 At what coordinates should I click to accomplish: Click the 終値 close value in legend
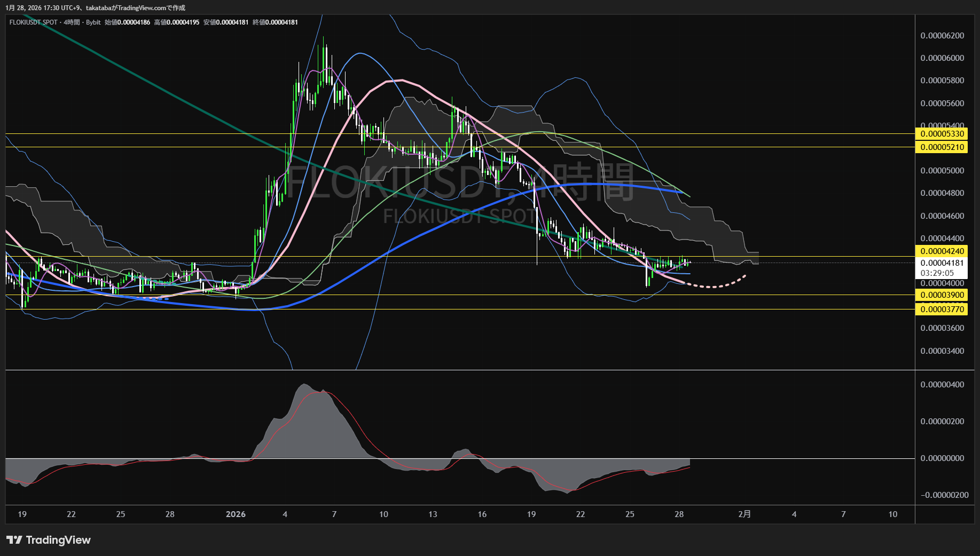tap(281, 22)
